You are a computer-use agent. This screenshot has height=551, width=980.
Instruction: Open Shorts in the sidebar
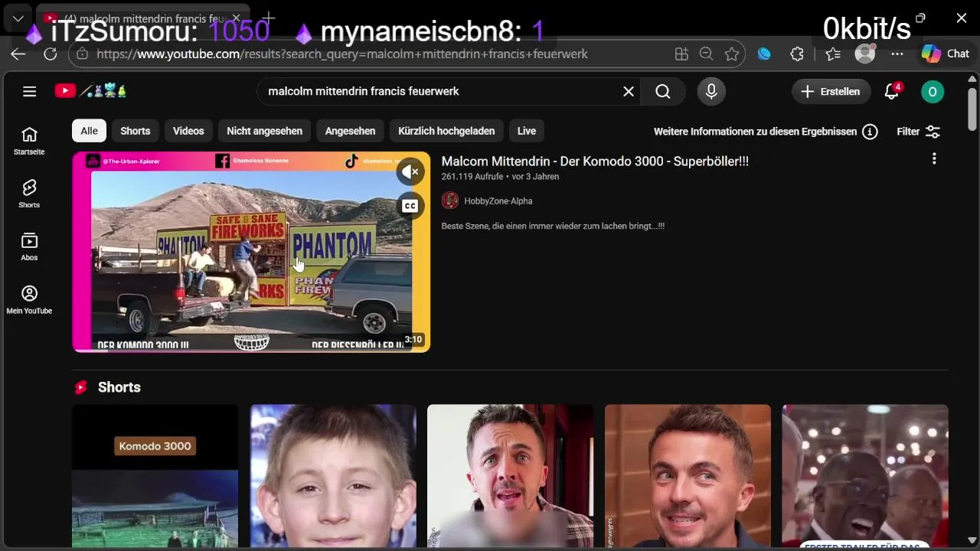click(x=29, y=194)
